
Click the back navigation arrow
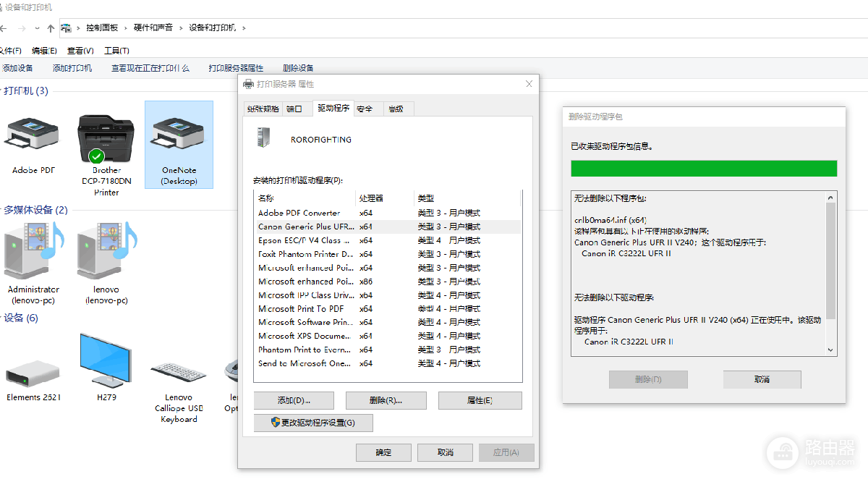click(4, 28)
